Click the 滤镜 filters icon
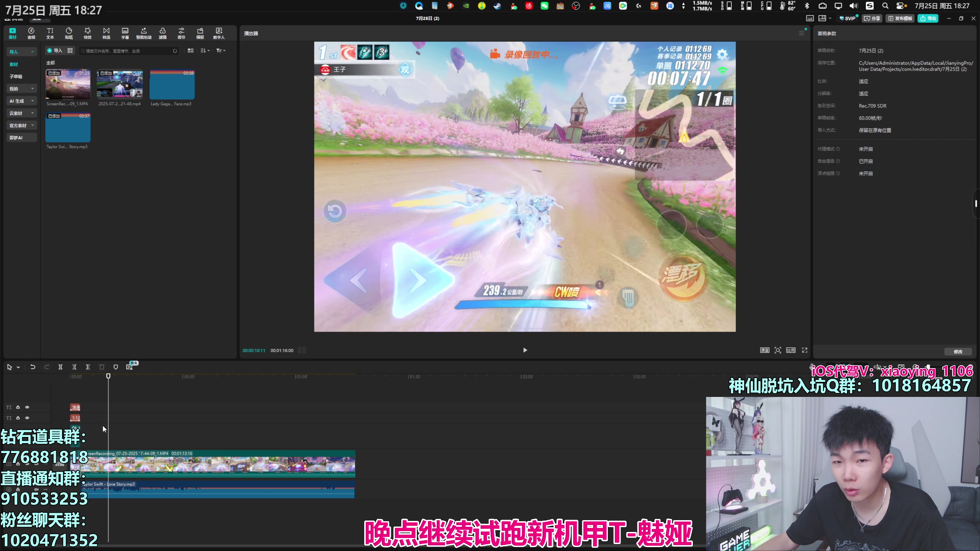Image resolution: width=980 pixels, height=551 pixels. click(x=163, y=33)
